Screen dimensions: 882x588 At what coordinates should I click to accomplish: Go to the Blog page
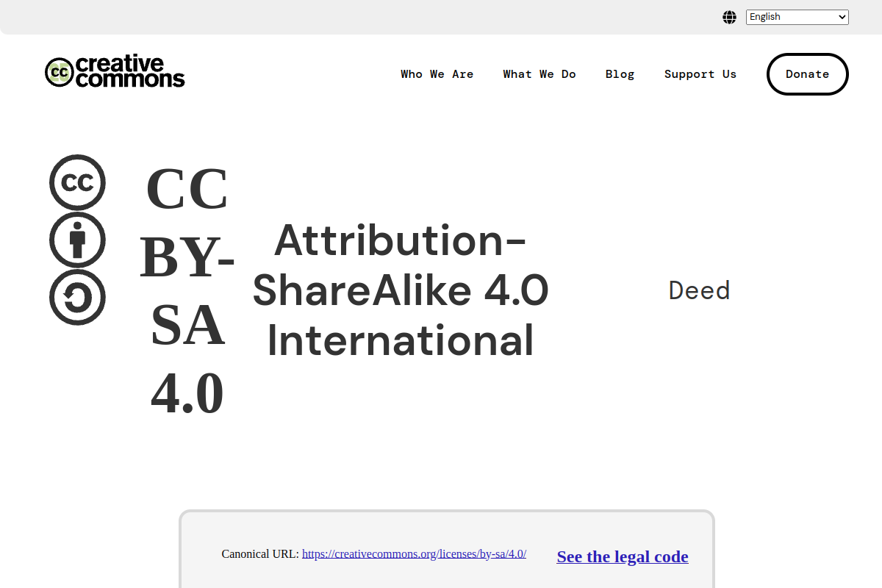620,74
